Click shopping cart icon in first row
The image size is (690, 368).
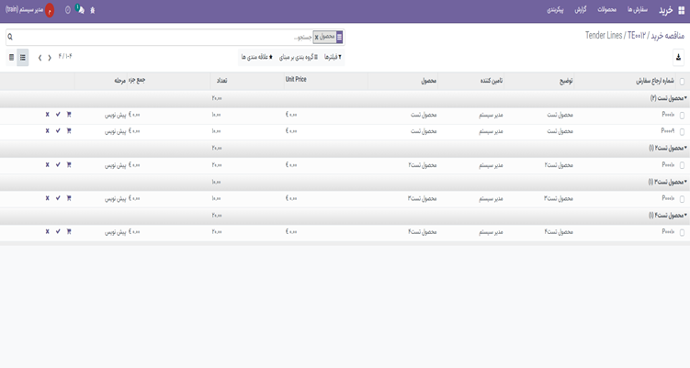(69, 114)
